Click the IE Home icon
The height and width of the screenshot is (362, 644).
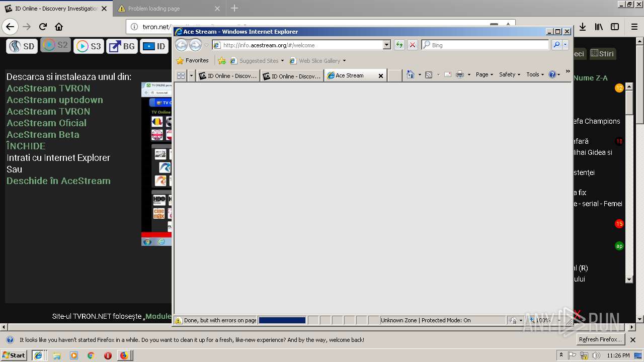(410, 74)
